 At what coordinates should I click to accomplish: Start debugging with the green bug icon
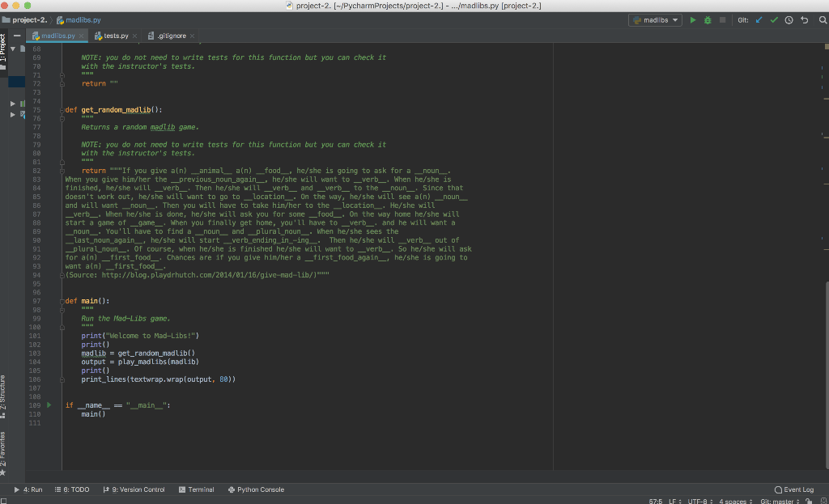[x=708, y=20]
